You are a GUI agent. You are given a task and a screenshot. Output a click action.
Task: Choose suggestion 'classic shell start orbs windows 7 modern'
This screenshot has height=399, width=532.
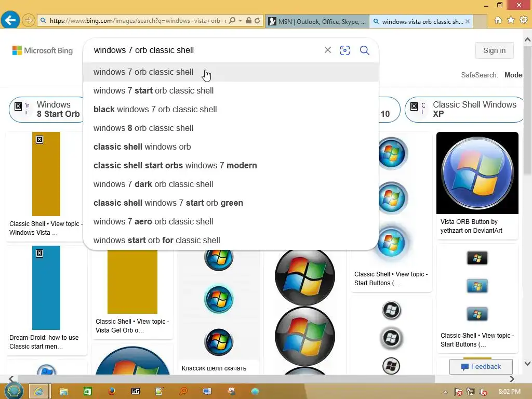coord(231,165)
